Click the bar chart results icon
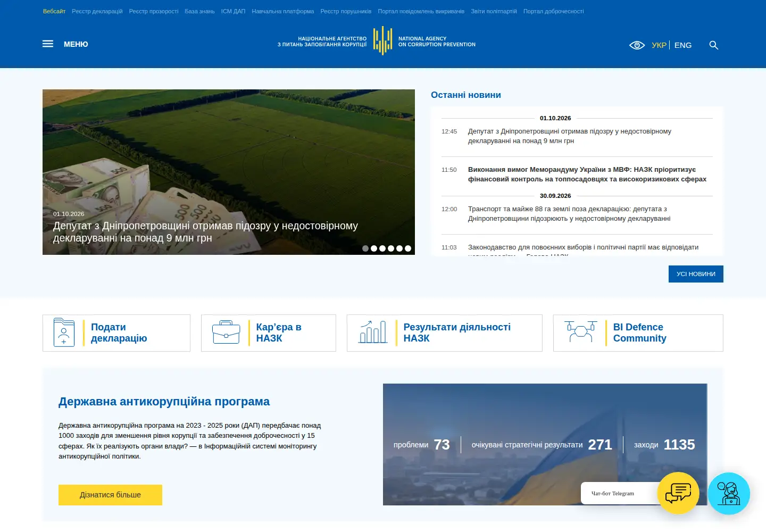This screenshot has width=766, height=532. [x=373, y=332]
